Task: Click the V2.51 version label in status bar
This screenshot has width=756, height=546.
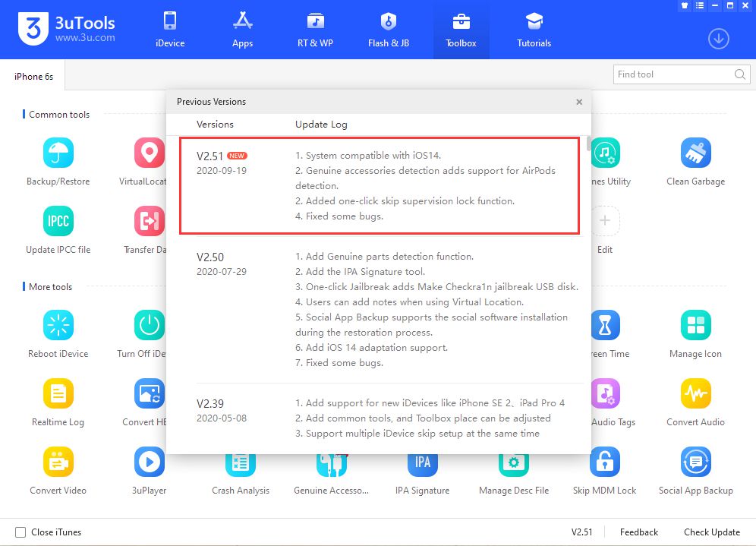Action: (x=582, y=532)
